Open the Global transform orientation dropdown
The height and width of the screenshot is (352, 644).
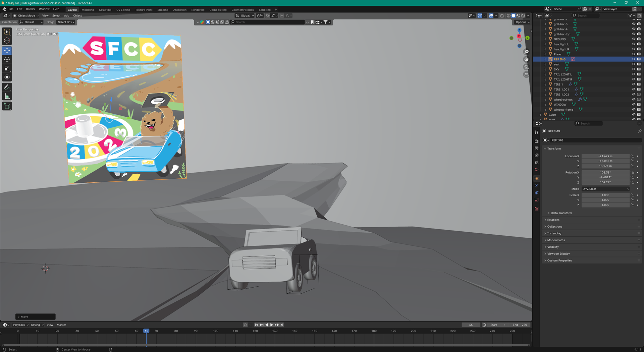click(244, 16)
